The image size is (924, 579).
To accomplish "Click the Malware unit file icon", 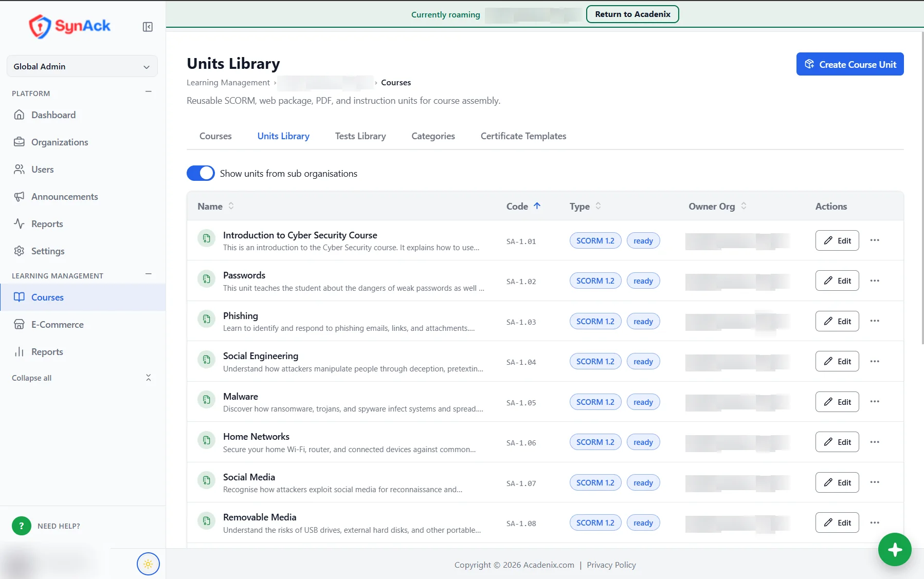I will click(206, 400).
